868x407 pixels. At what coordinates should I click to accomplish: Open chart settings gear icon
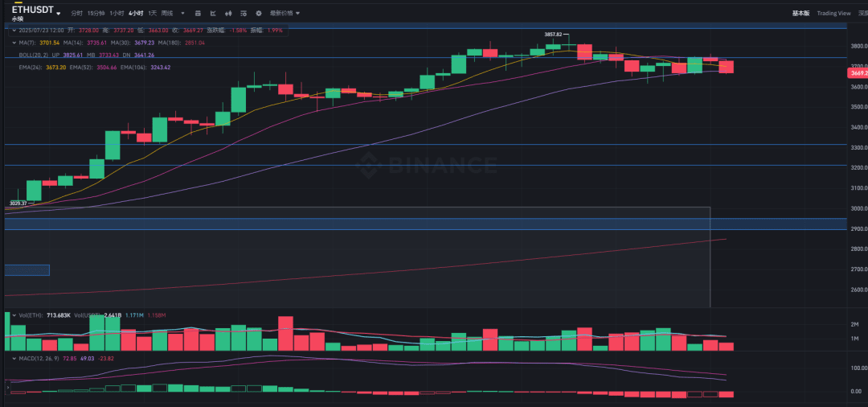click(x=259, y=13)
